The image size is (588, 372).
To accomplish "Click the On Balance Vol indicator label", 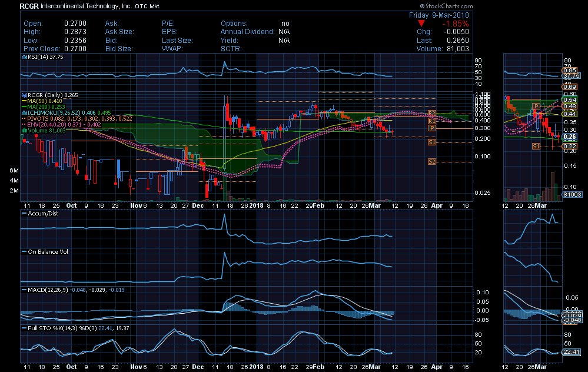I will (x=45, y=251).
